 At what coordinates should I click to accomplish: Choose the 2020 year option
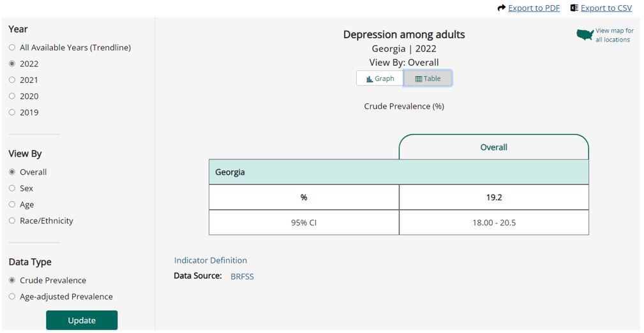(12, 96)
